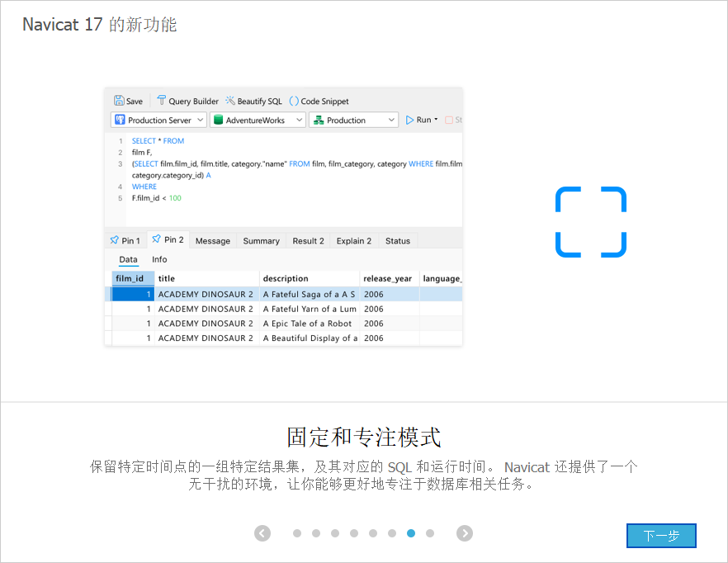728x563 pixels.
Task: Select the fourth page indicator dot
Action: [x=354, y=533]
